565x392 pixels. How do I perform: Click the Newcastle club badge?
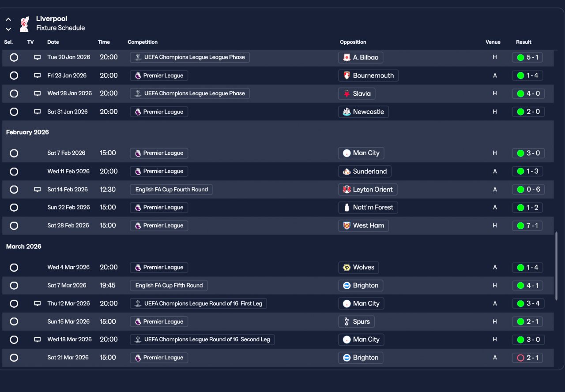click(x=347, y=112)
